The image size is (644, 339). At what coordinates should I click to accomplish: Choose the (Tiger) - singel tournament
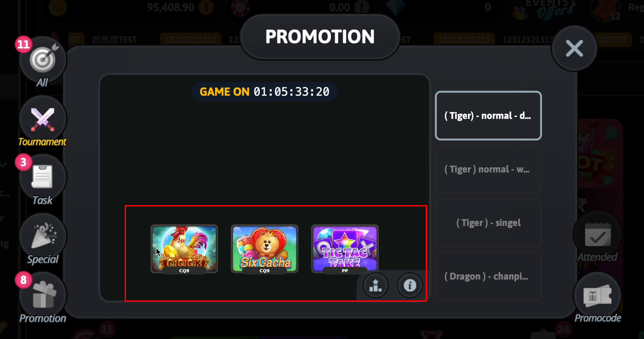pyautogui.click(x=488, y=223)
